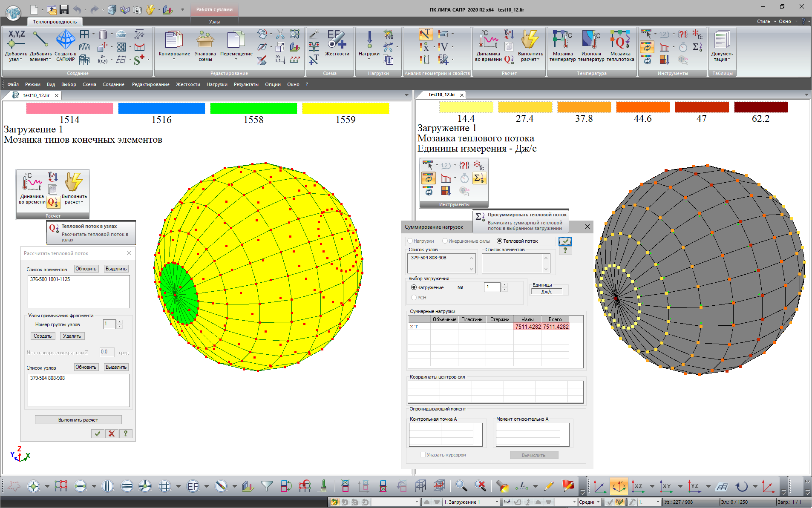Click the Выполнить расчет button in dialog
812x508 pixels.
point(78,420)
